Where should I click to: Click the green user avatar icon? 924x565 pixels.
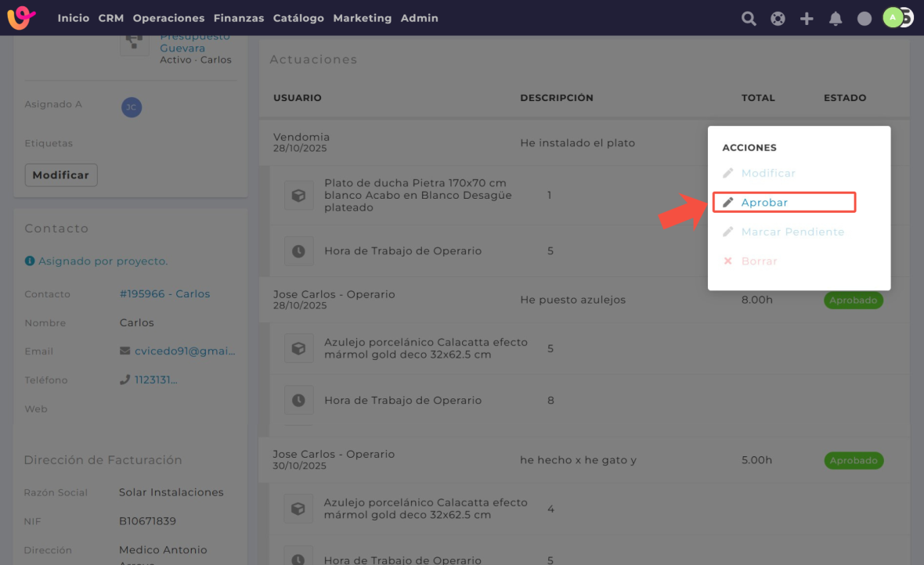click(893, 17)
